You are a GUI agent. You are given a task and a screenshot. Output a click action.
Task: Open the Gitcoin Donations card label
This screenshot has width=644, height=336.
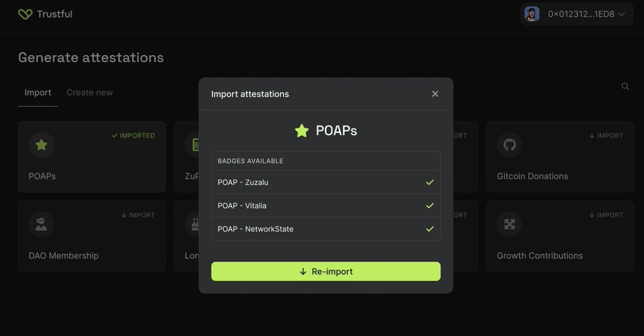pyautogui.click(x=532, y=176)
